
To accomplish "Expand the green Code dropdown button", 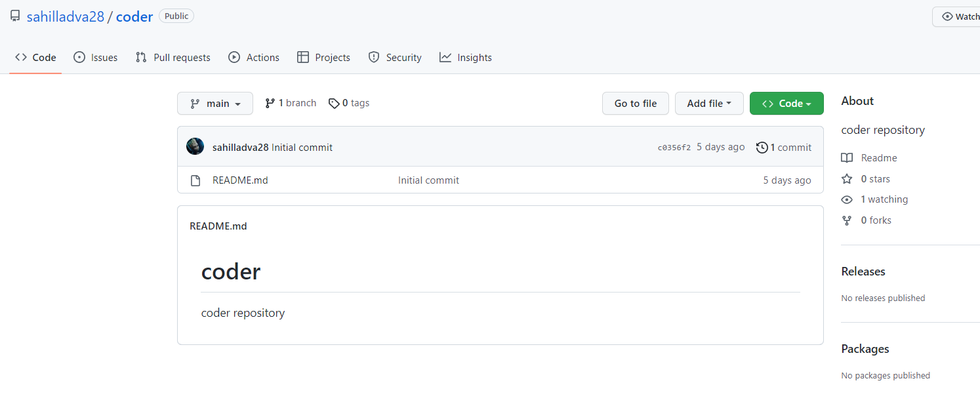I will [x=786, y=104].
